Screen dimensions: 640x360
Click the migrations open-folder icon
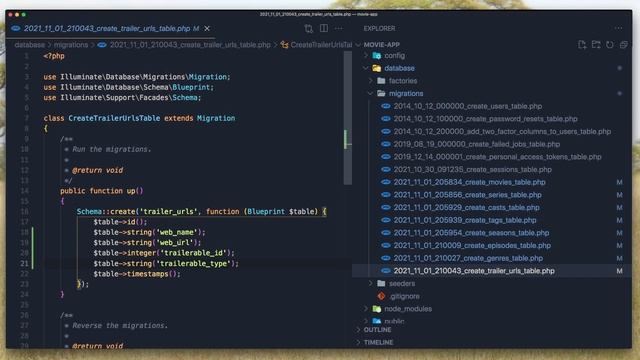381,93
